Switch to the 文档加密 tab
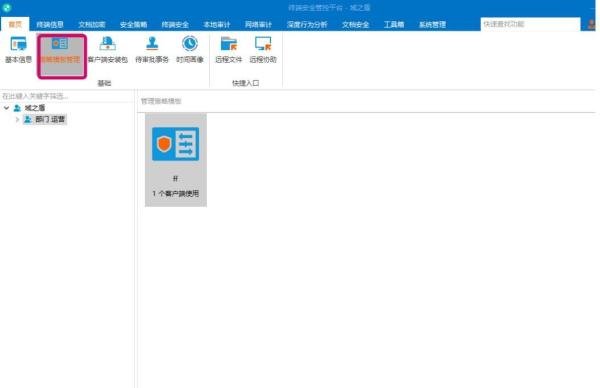This screenshot has height=388, width=600. pos(92,24)
